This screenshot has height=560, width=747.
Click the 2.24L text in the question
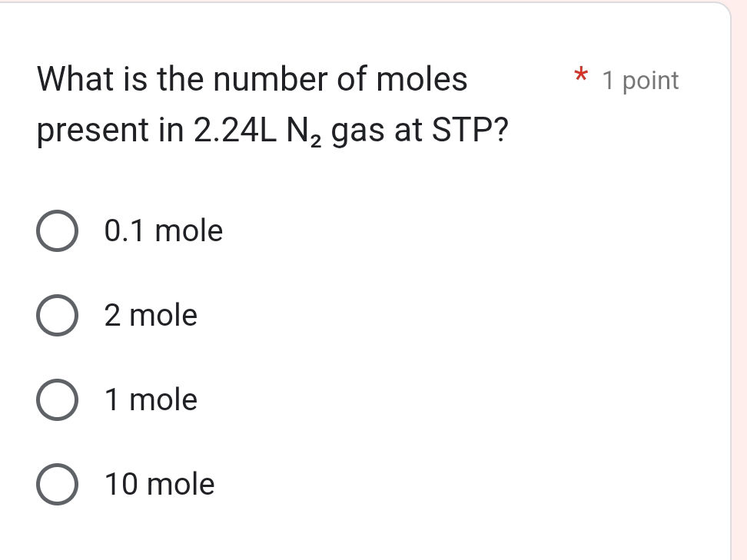tap(236, 130)
